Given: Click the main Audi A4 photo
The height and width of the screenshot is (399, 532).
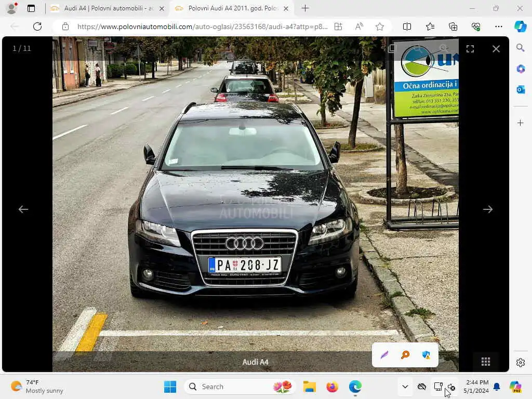Looking at the screenshot, I should coord(256,204).
